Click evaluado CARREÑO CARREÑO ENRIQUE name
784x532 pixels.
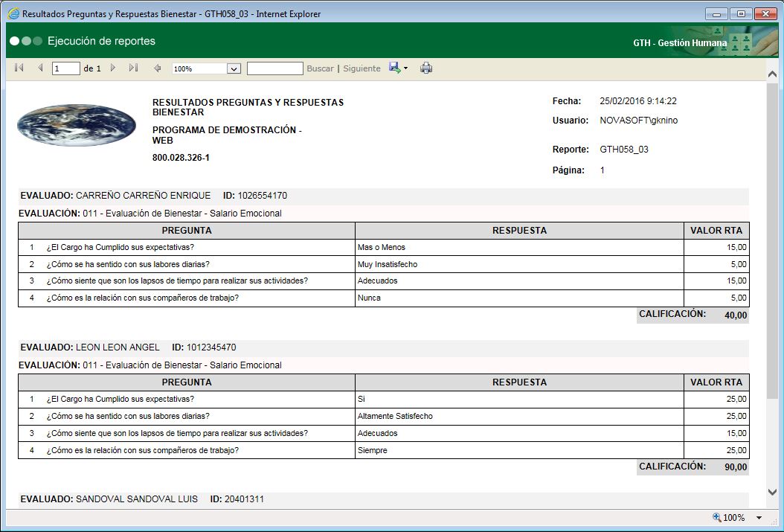[x=144, y=196]
